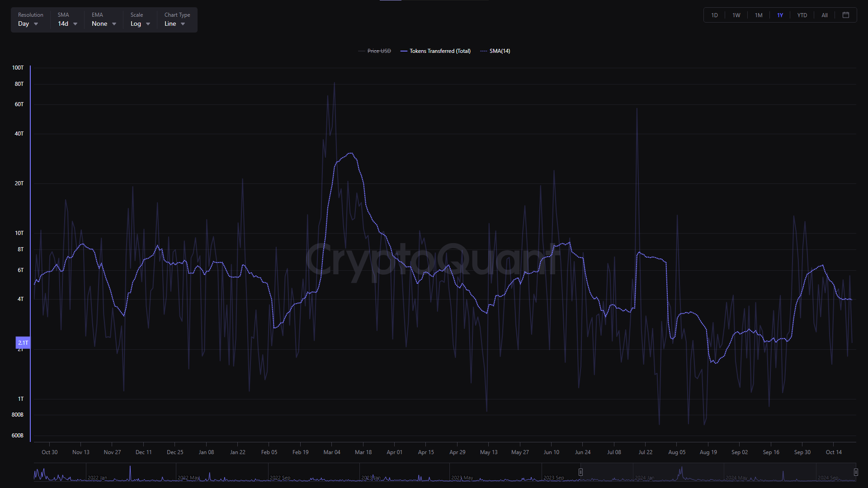
Task: Click the 800B y-axis label
Action: pos(17,415)
